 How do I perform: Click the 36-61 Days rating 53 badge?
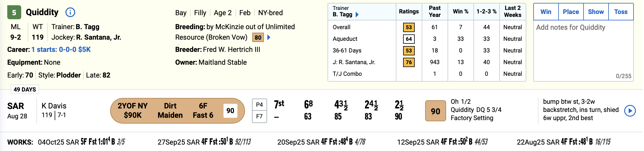pyautogui.click(x=409, y=50)
